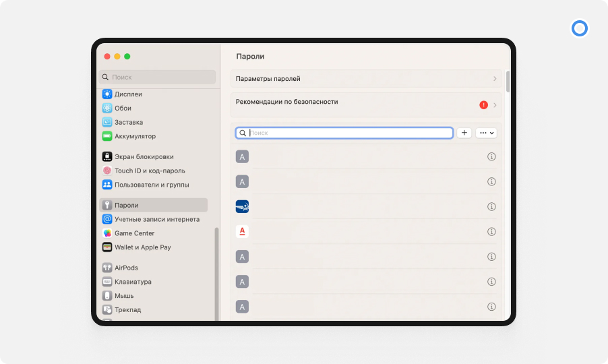This screenshot has width=608, height=364.
Task: Open Screen Saver (Заставка) settings
Action: [128, 123]
